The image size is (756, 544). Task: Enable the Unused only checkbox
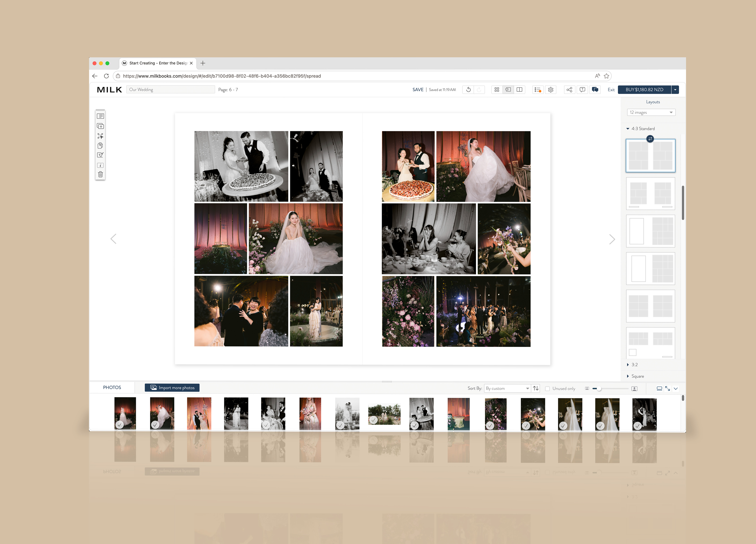tap(547, 389)
